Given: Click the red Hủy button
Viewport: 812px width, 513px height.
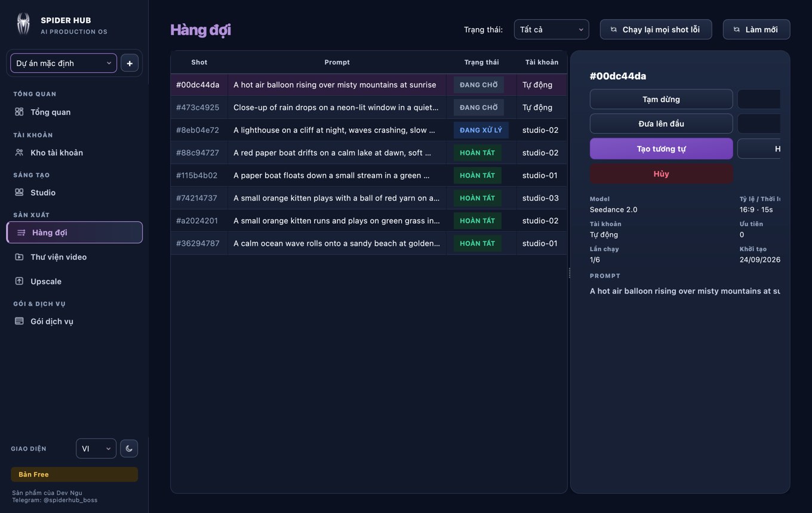Looking at the screenshot, I should pos(661,174).
